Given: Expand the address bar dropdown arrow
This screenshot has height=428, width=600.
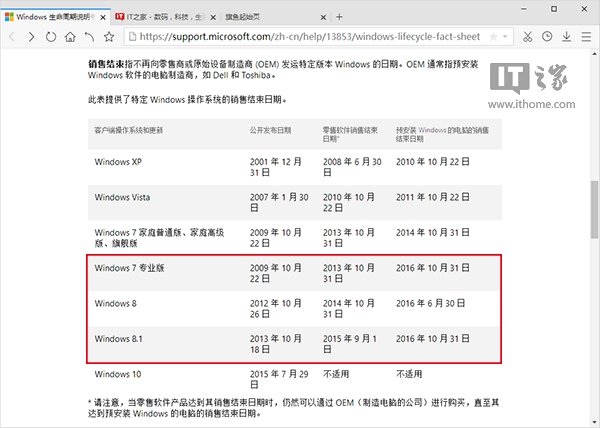Looking at the screenshot, I should coord(505,37).
